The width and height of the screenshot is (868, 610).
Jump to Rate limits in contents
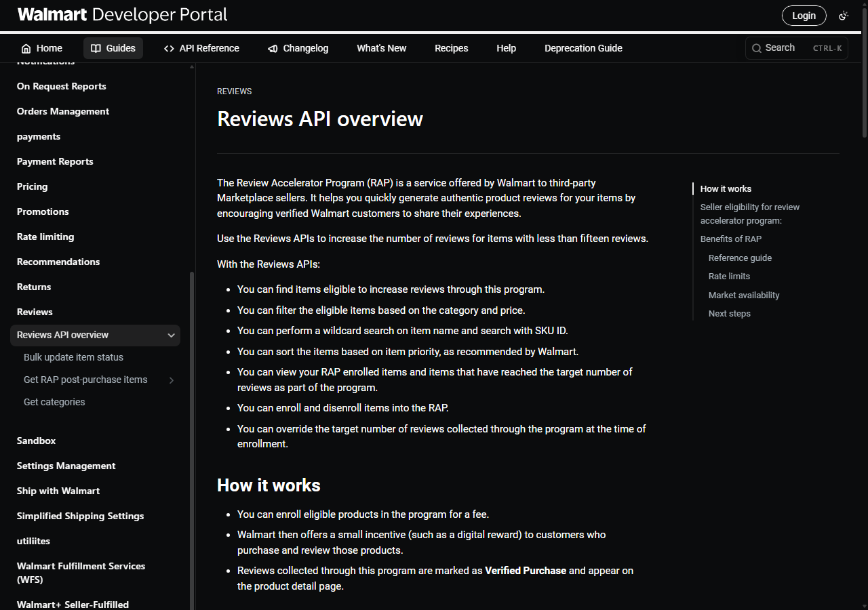click(x=729, y=276)
